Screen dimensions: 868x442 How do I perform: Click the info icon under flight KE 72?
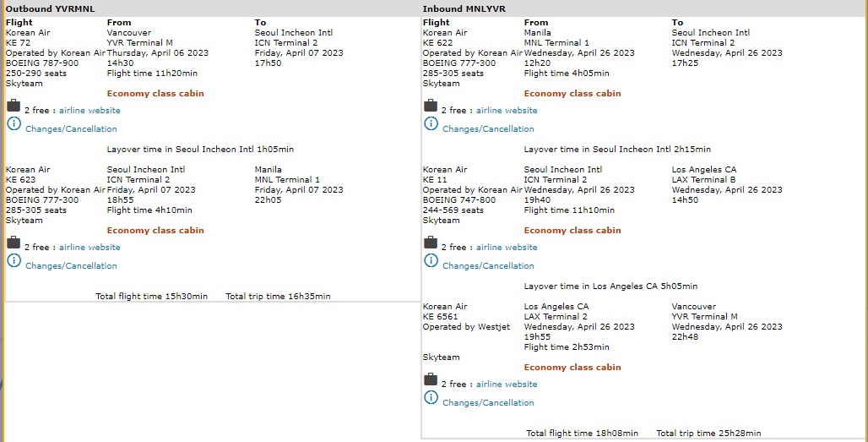click(x=14, y=123)
